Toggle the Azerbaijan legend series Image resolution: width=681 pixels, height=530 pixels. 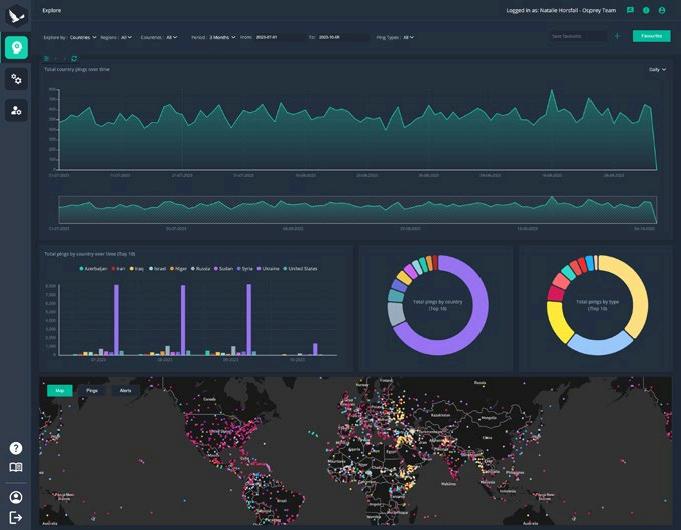[93, 268]
